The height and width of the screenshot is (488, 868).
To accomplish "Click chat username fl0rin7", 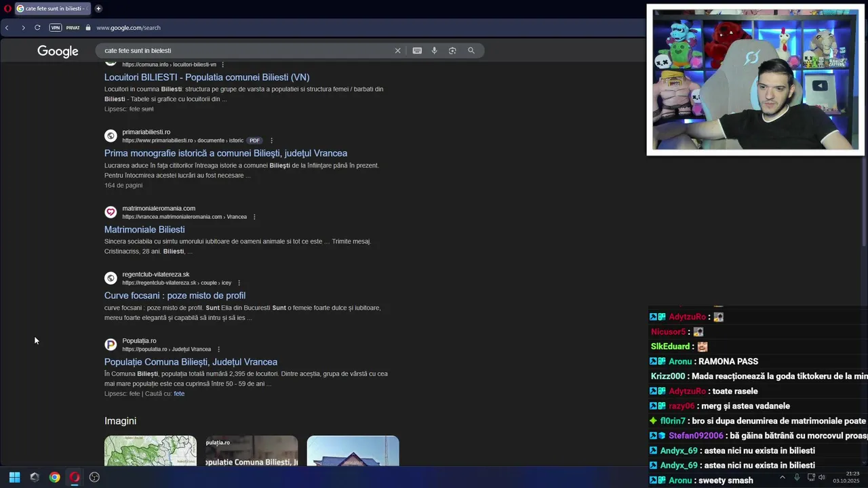I will click(673, 422).
